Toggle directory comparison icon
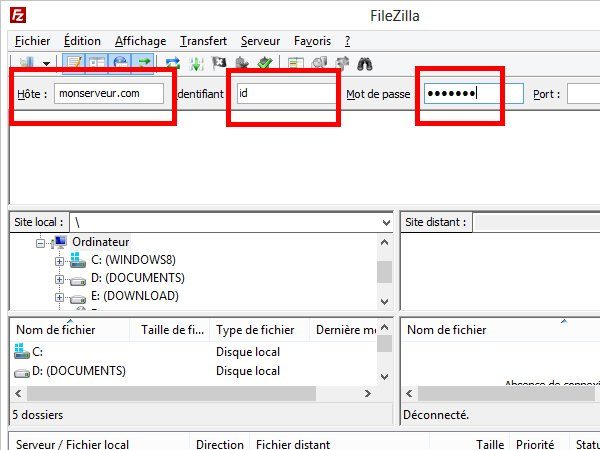 point(319,63)
